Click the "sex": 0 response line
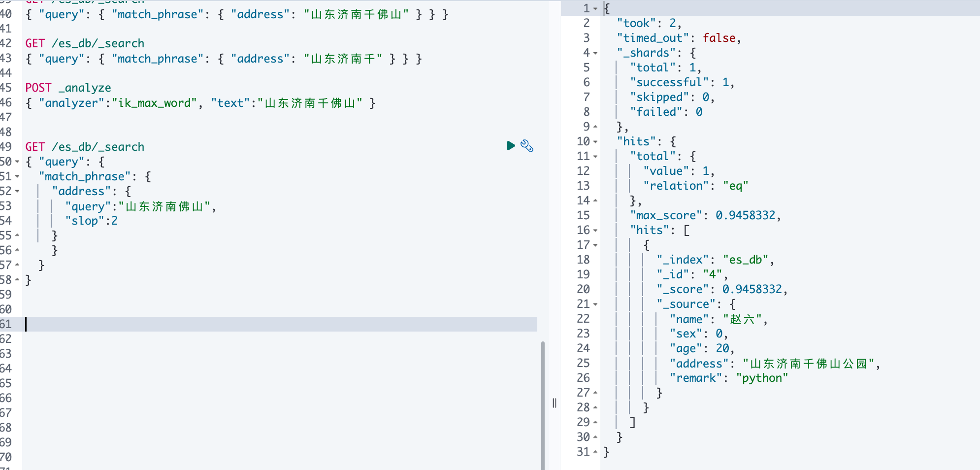The image size is (980, 470). 699,334
